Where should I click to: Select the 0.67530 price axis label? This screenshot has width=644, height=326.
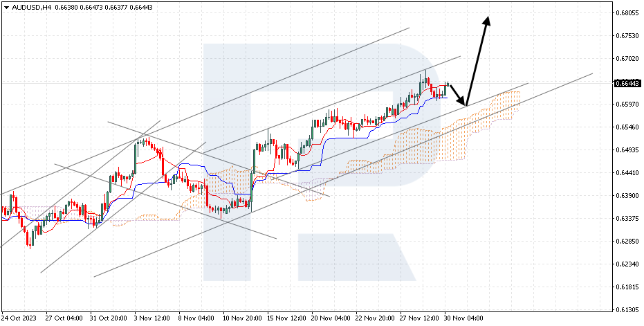[x=625, y=36]
